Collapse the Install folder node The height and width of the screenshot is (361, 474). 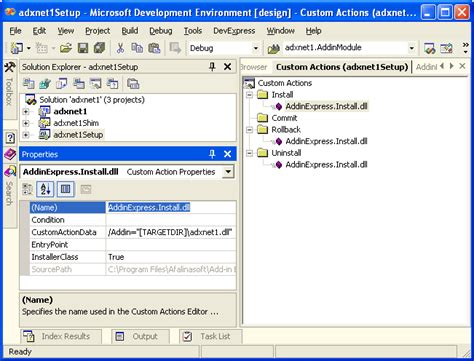249,95
